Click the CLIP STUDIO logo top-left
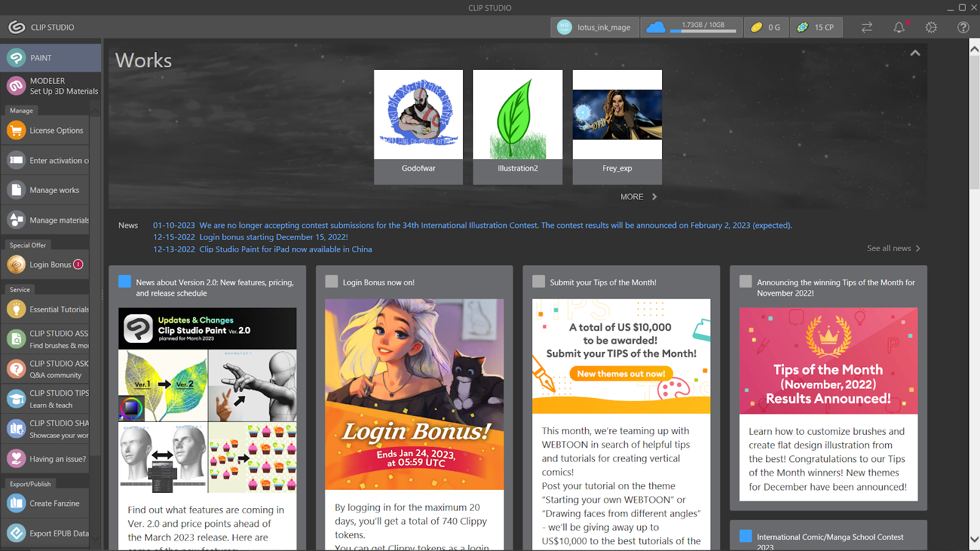This screenshot has width=980, height=551. 17,27
